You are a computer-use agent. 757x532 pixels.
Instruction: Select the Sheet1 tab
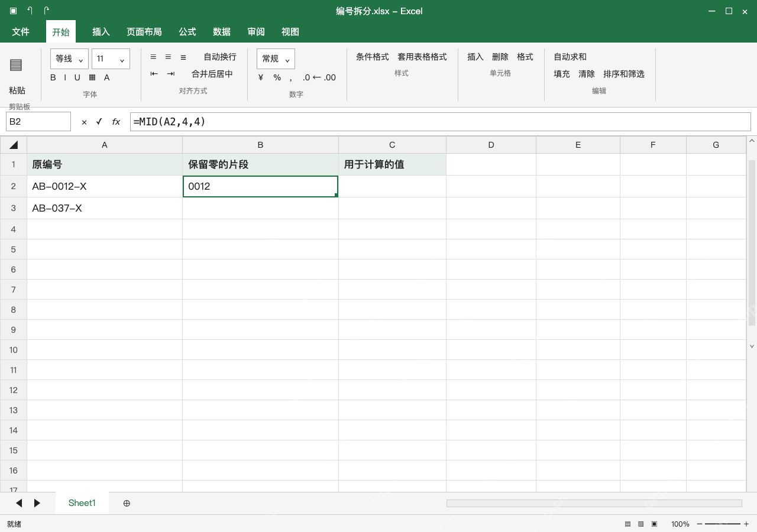coord(82,503)
